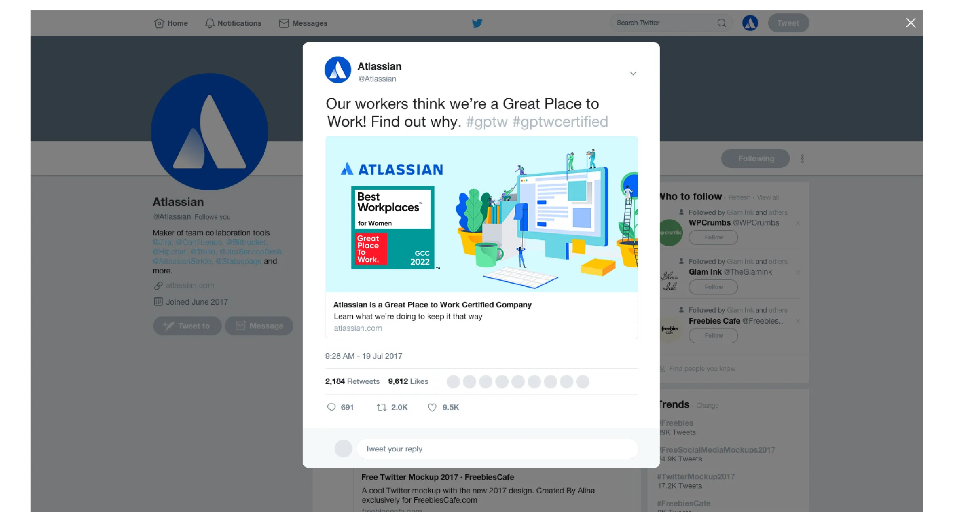Click the heart like icon
Image resolution: width=980 pixels, height=532 pixels.
tap(432, 407)
